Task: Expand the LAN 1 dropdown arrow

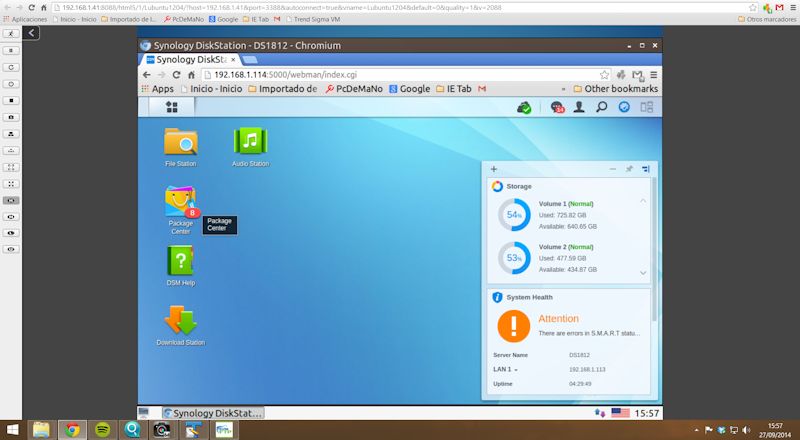Action: click(x=516, y=370)
